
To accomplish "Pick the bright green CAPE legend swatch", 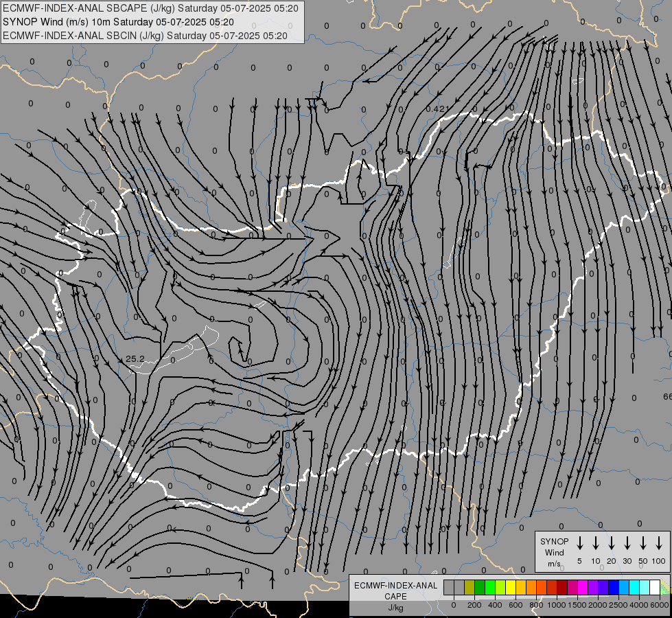I will pos(490,587).
